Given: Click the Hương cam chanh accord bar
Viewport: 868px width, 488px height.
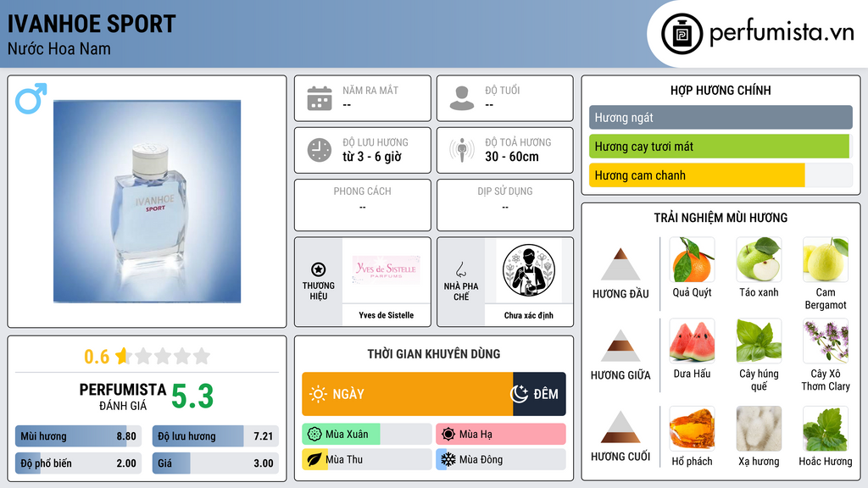Looking at the screenshot, I should (721, 175).
